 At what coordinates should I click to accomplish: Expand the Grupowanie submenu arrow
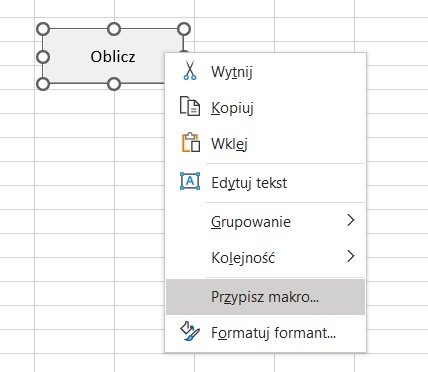(350, 220)
